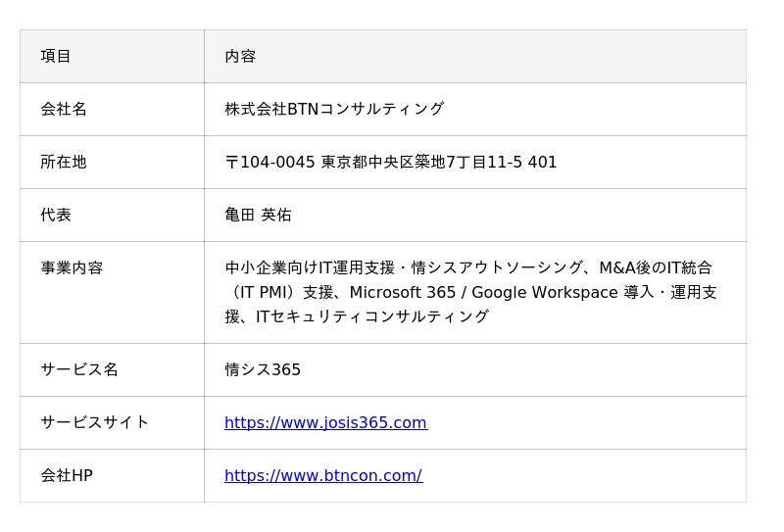The image size is (784, 532).
Task: Select the 代表 row label
Action: 56,216
